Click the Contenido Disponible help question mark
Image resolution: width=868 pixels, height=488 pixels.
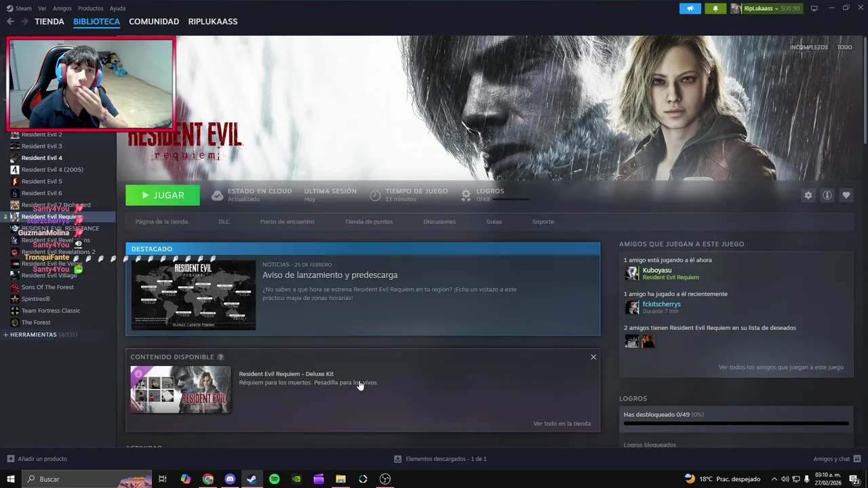click(220, 357)
